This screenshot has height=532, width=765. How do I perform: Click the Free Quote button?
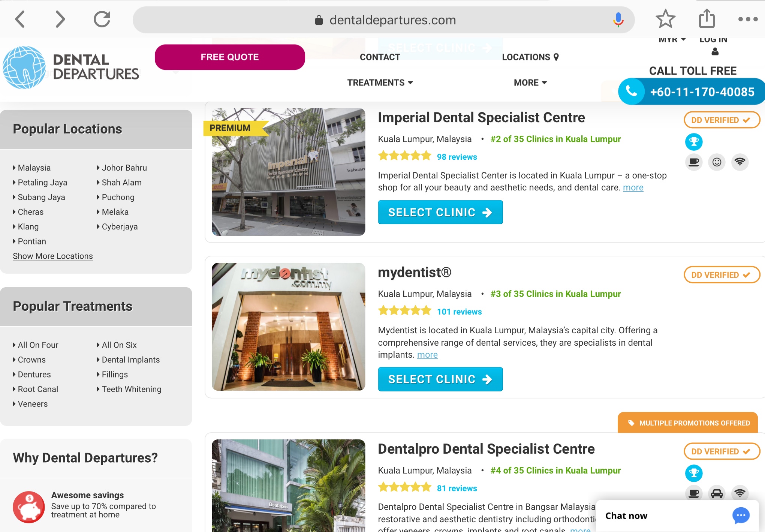coord(230,57)
